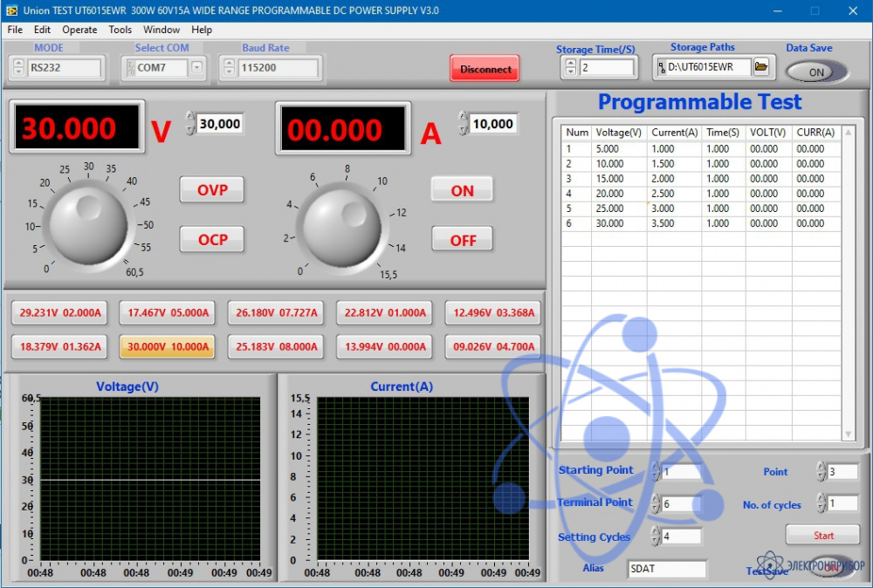Image resolution: width=873 pixels, height=588 pixels.
Task: Click the current setpoint stepper arrows
Action: pos(464,124)
